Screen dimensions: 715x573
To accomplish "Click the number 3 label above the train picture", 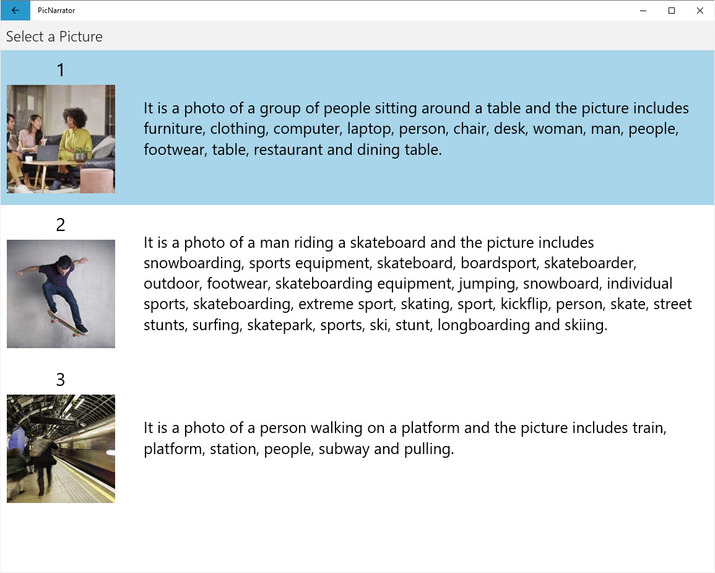I will click(61, 379).
